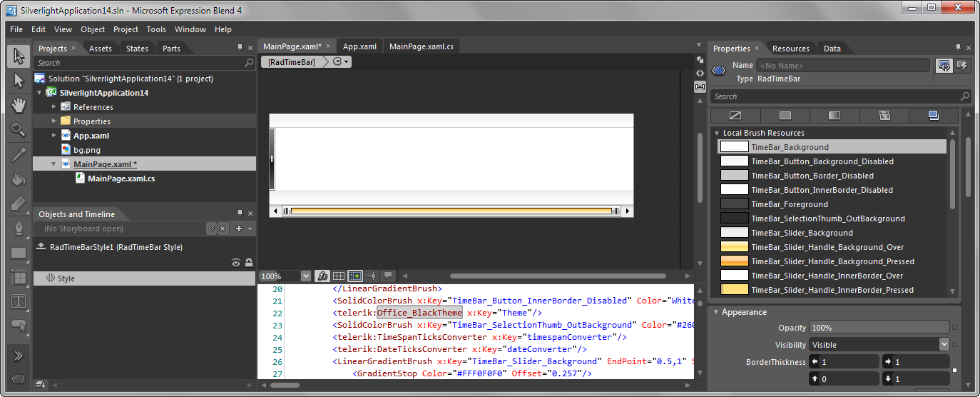
Task: Toggle annotations display button
Action: 388,276
